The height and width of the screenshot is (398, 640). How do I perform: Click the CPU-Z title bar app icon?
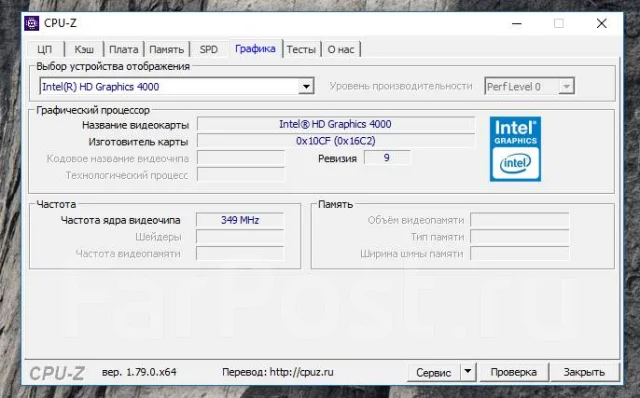coord(32,23)
